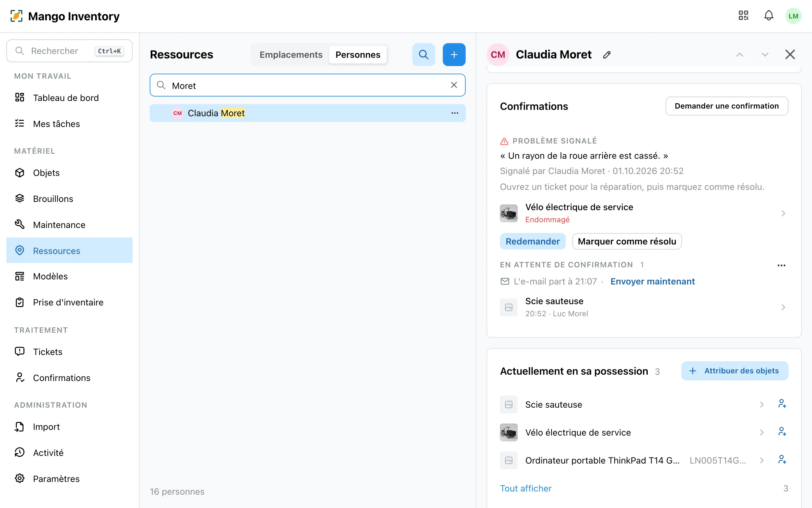Open the three-dot menu for Claudia Moret row
Viewport: 812px width, 508px height.
[x=455, y=113]
